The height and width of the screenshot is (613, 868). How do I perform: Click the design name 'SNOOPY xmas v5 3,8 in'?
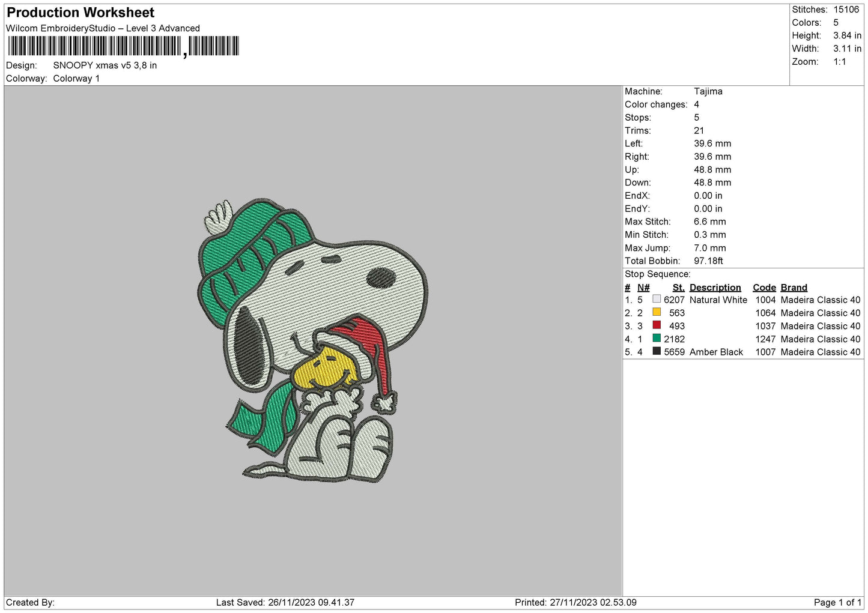[x=105, y=65]
